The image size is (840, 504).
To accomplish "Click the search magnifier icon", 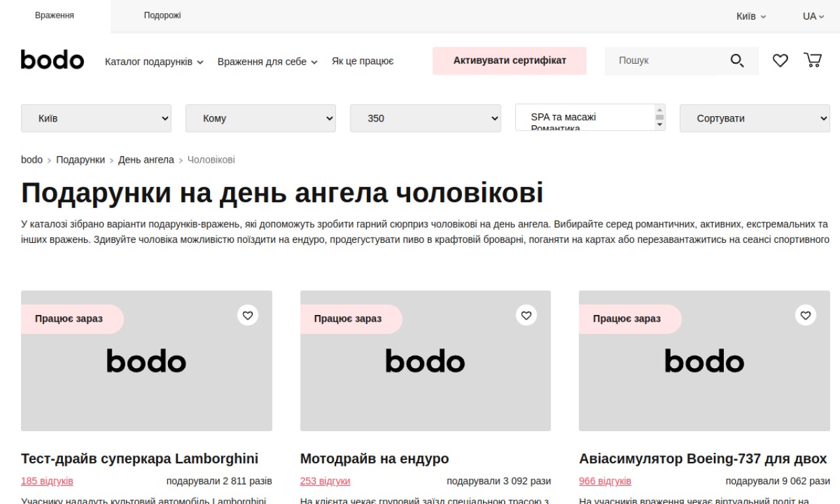I will point(737,61).
